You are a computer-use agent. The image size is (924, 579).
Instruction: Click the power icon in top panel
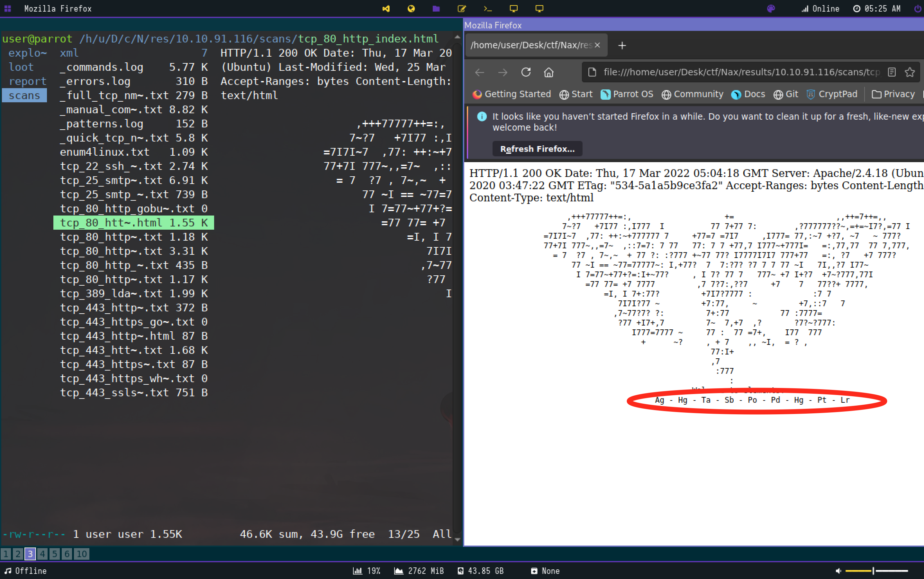coord(918,8)
